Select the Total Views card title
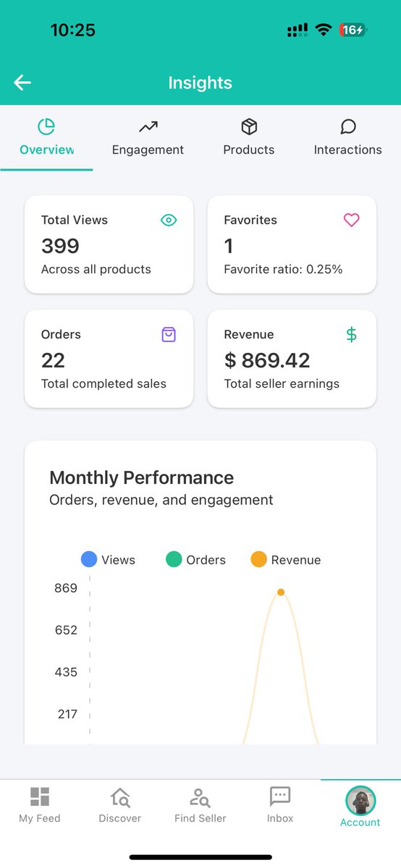 click(x=75, y=220)
